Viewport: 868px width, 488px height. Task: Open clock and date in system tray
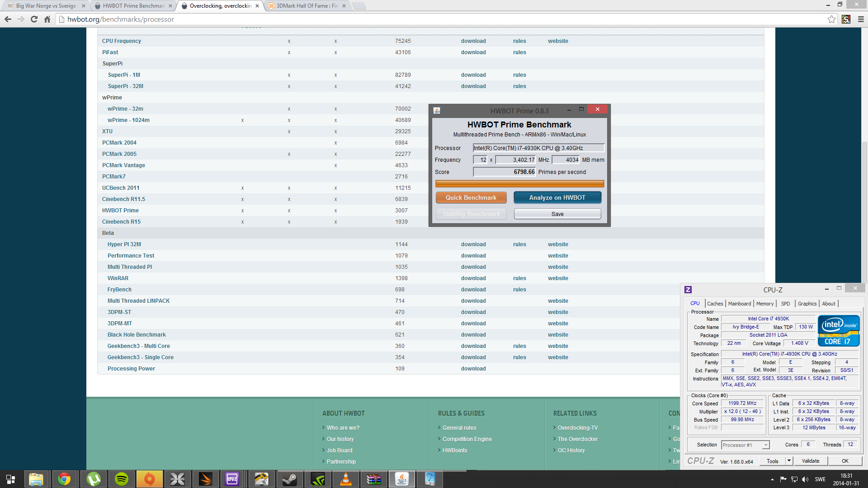846,479
